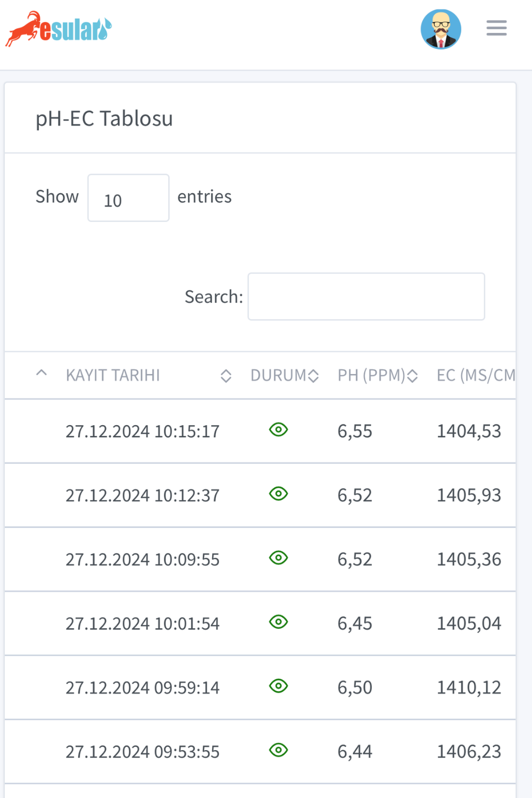Select the 27.12.2024 10:15:17 row date
The width and height of the screenshot is (532, 798).
(x=142, y=431)
